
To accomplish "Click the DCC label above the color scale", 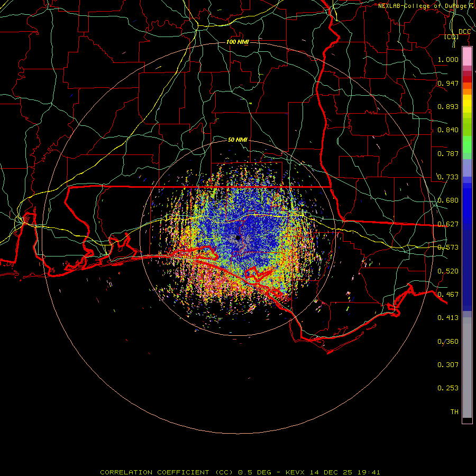I will pos(464,32).
